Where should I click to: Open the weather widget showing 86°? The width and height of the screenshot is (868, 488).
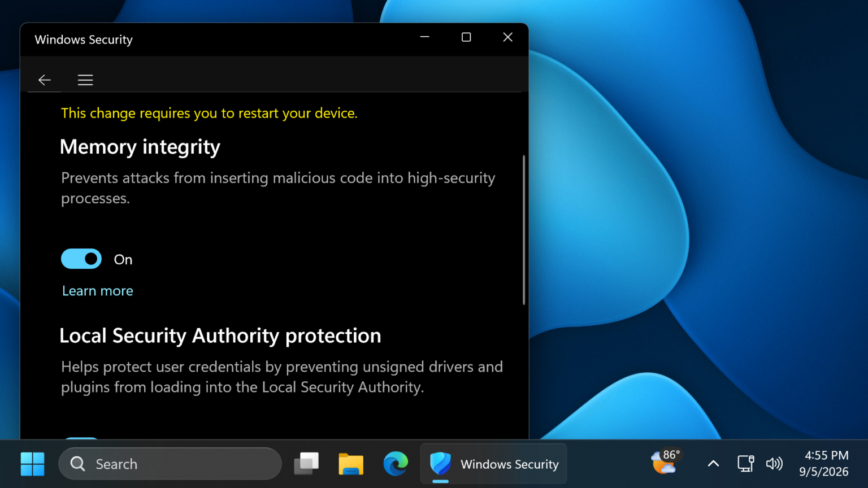coord(666,462)
